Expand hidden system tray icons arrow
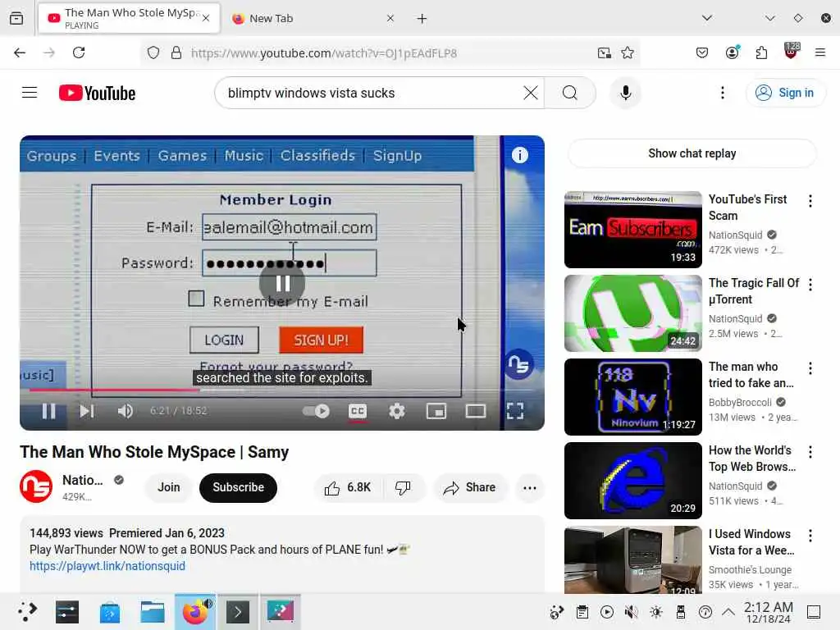This screenshot has height=630, width=840. pyautogui.click(x=728, y=612)
